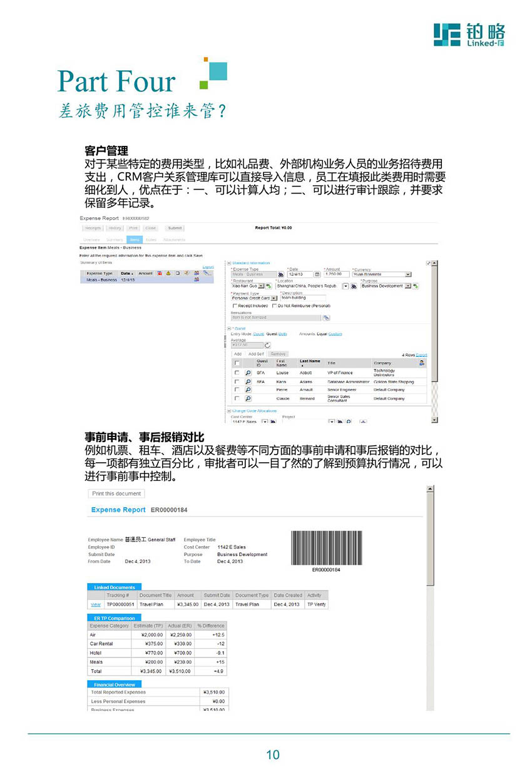Viewport: 532px width, 769px height.
Task: Open the Location dropdown arrow
Action: [345, 286]
